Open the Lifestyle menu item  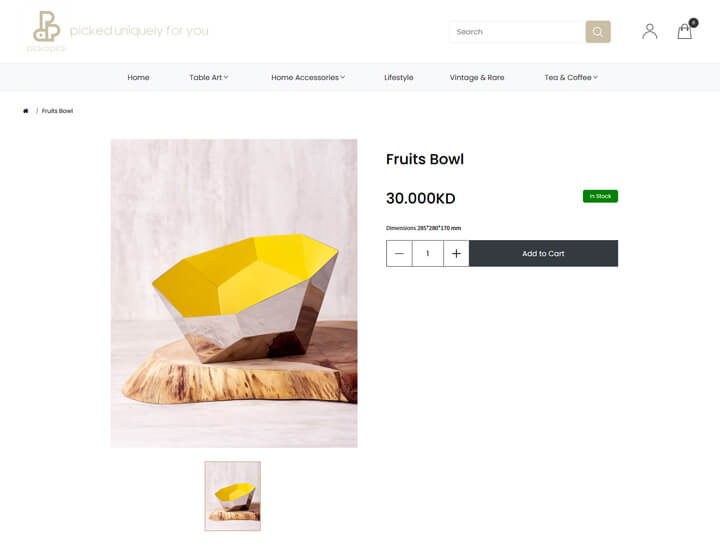click(x=399, y=77)
